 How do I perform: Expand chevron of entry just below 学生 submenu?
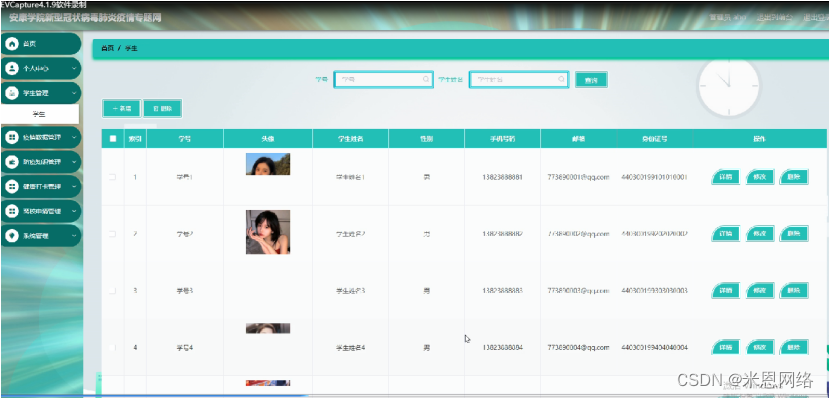click(73, 137)
